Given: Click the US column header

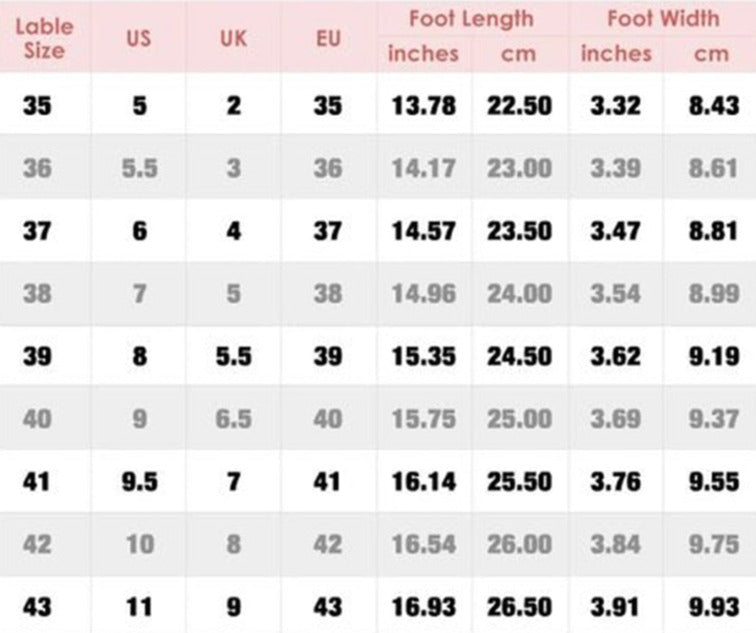Looking at the screenshot, I should tap(139, 40).
